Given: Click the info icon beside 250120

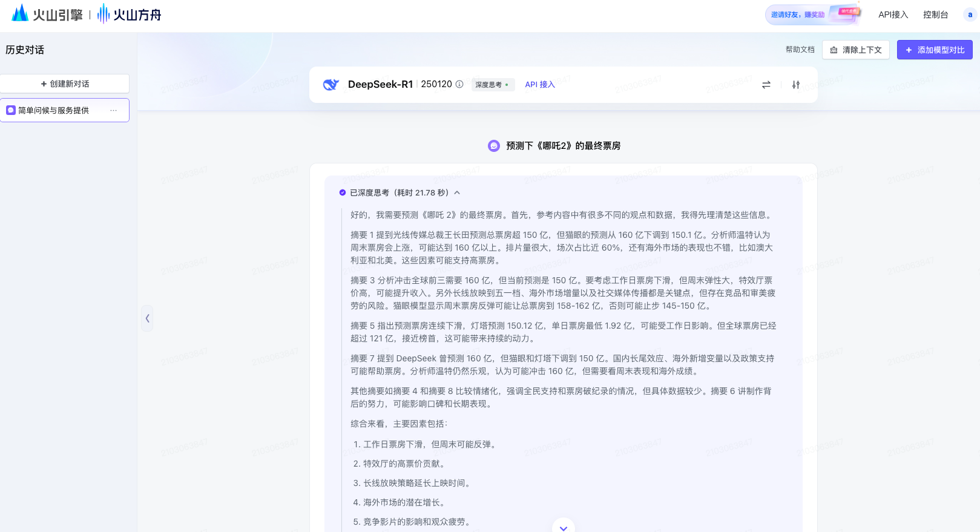Looking at the screenshot, I should (459, 84).
